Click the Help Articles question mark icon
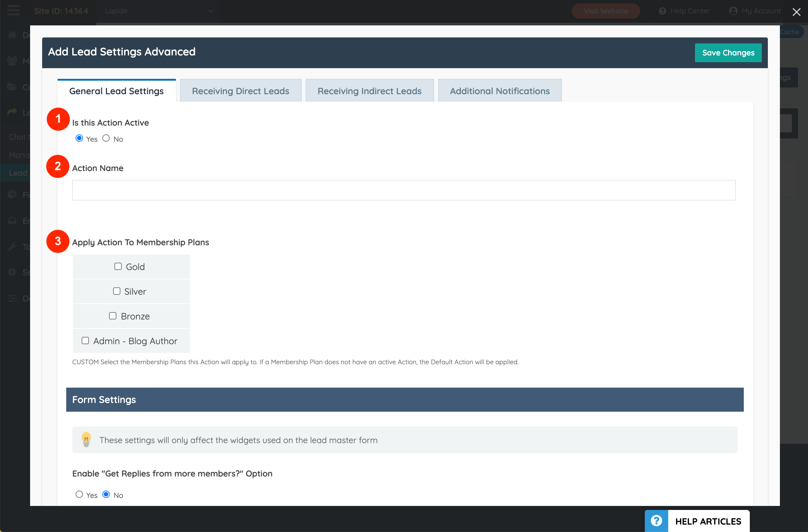Viewport: 808px width, 532px height. [656, 520]
